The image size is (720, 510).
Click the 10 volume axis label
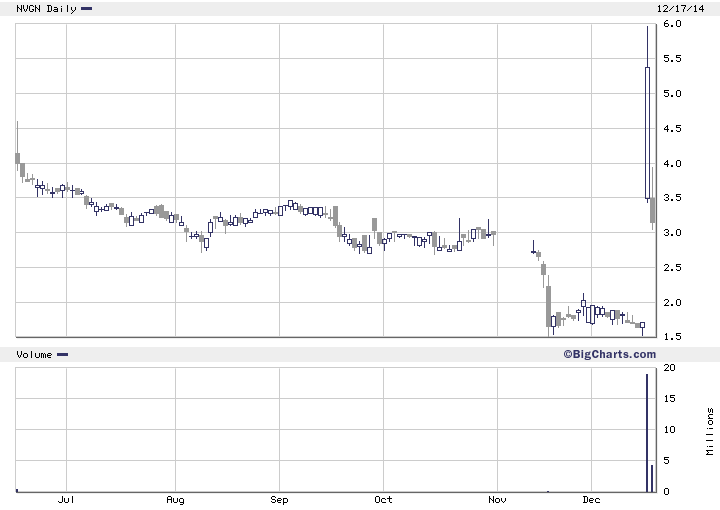[x=669, y=430]
